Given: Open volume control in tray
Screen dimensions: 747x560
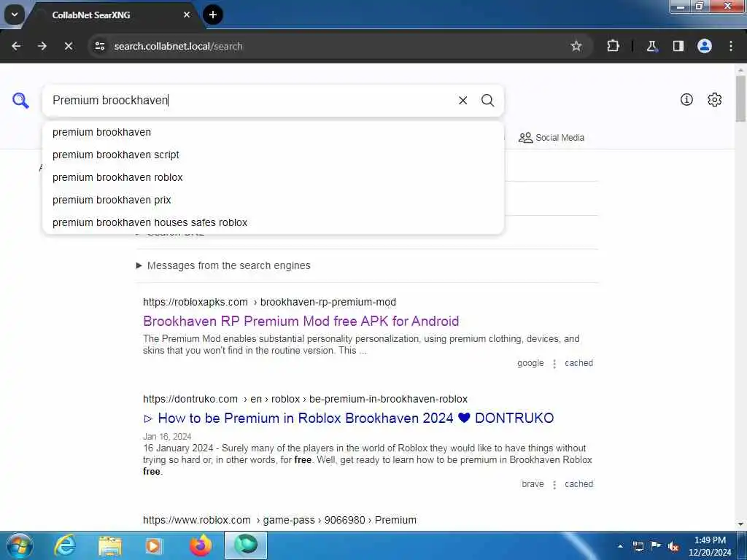Looking at the screenshot, I should point(673,546).
